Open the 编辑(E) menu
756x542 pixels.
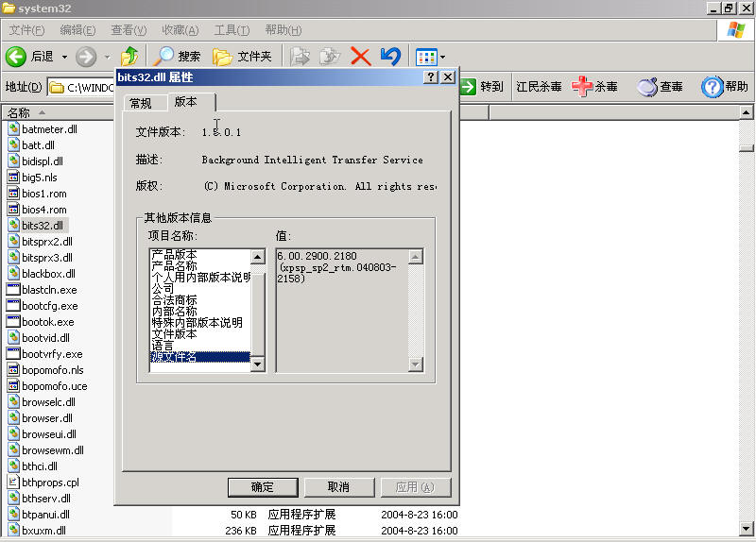[x=77, y=30]
